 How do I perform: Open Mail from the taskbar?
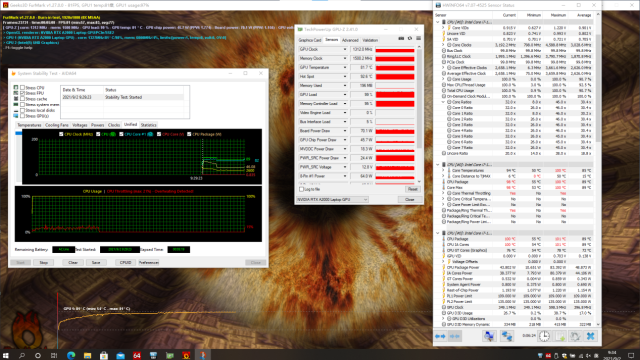pos(120,356)
